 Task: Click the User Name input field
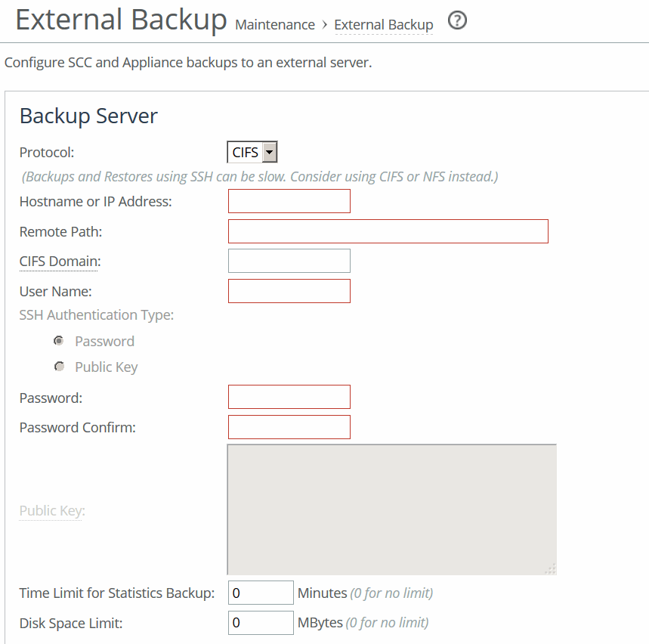tap(289, 291)
